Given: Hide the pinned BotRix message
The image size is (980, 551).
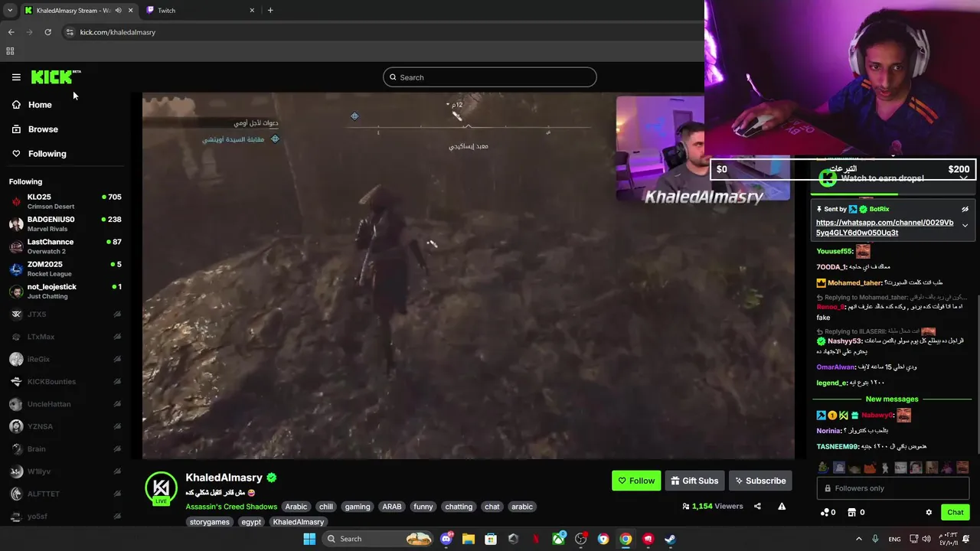Looking at the screenshot, I should 965,209.
